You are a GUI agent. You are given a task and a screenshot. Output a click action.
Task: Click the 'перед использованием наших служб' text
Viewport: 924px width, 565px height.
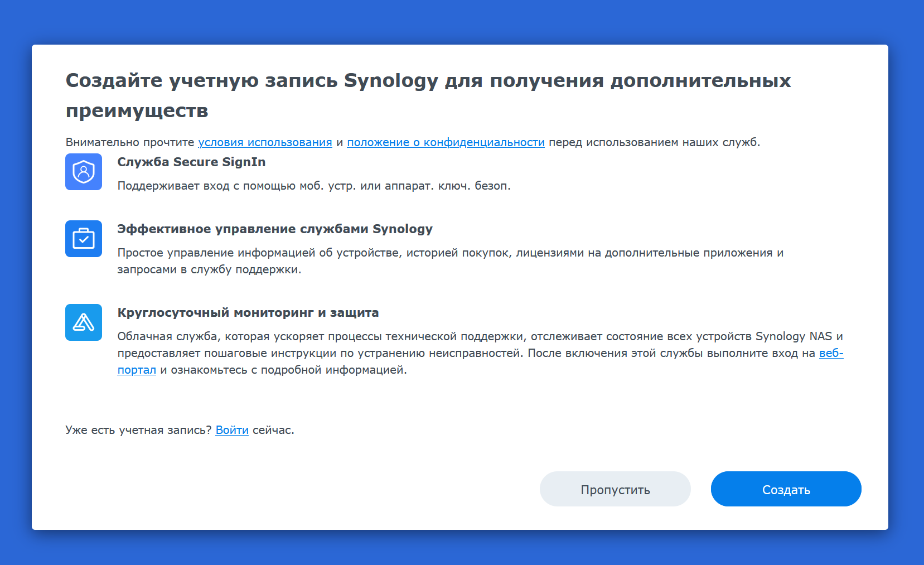[x=654, y=142]
